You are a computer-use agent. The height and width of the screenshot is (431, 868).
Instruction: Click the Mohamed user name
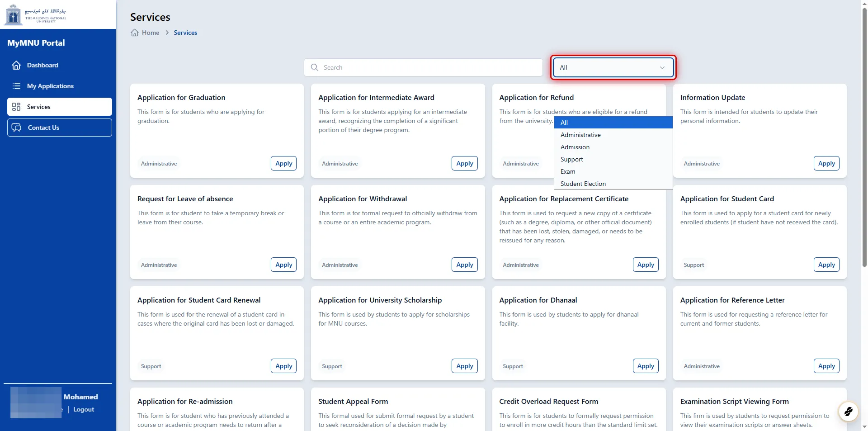pyautogui.click(x=80, y=397)
